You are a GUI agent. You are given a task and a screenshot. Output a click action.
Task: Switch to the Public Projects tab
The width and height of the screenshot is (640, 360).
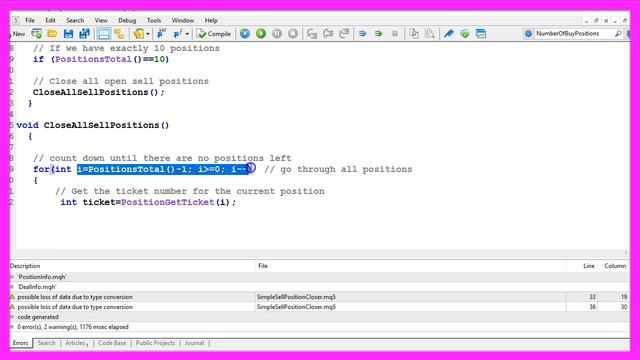(x=155, y=343)
